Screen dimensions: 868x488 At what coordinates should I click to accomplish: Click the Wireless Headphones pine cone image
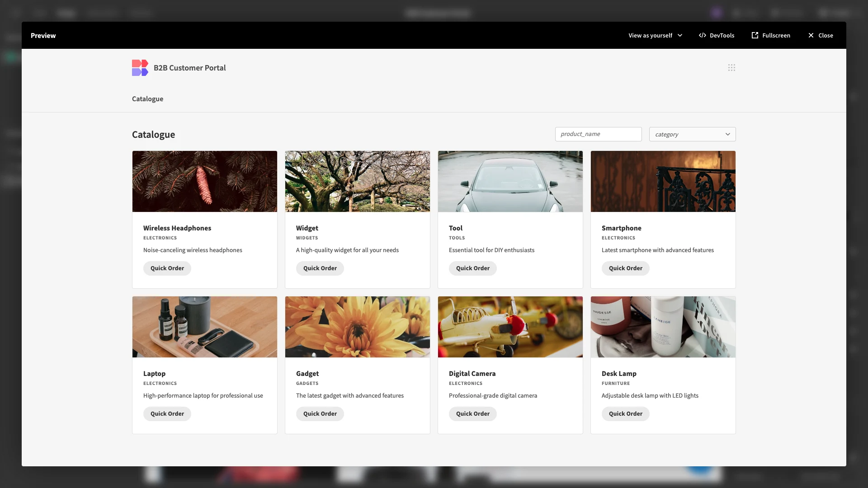(x=205, y=181)
